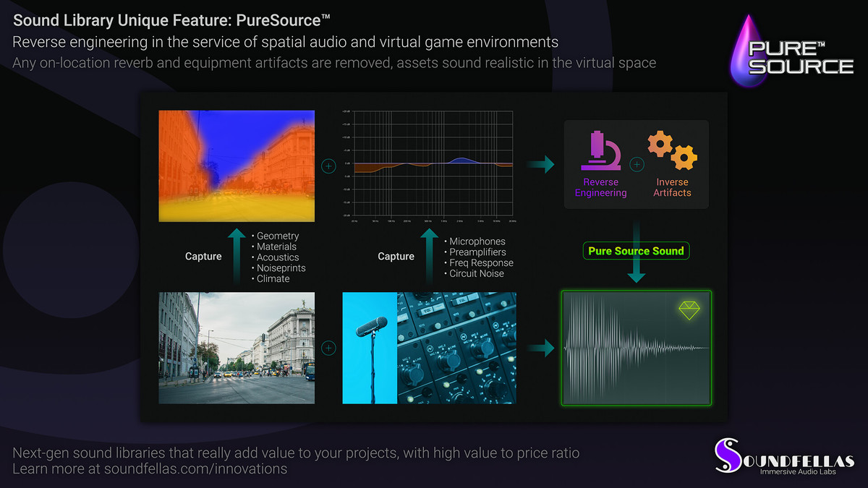Click the waveform thumbnail in the green panel

[x=637, y=348]
